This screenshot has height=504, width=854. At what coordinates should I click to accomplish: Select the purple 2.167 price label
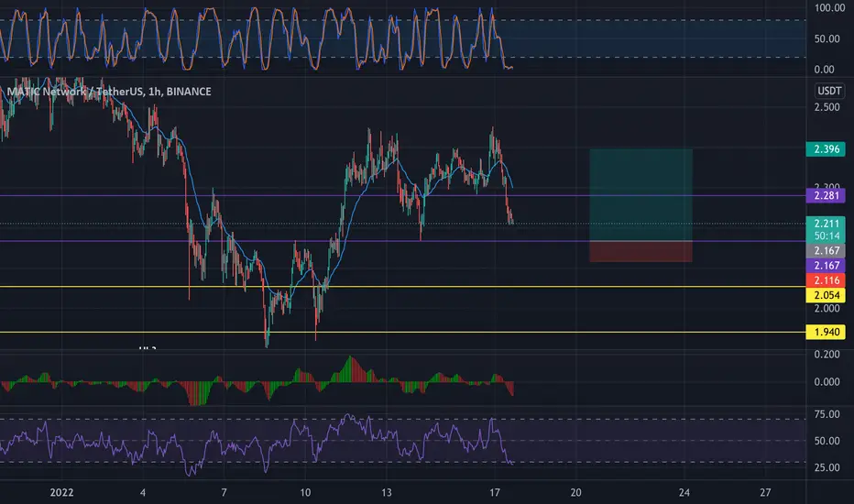826,266
